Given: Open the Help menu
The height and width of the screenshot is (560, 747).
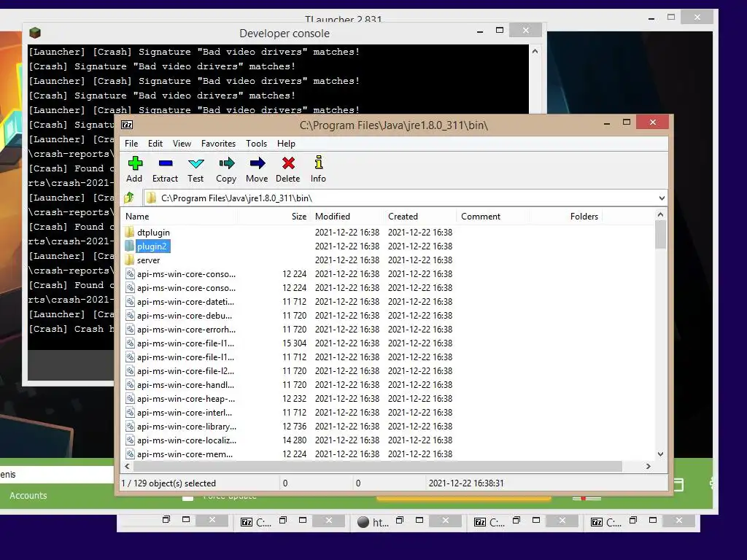Looking at the screenshot, I should pos(286,144).
